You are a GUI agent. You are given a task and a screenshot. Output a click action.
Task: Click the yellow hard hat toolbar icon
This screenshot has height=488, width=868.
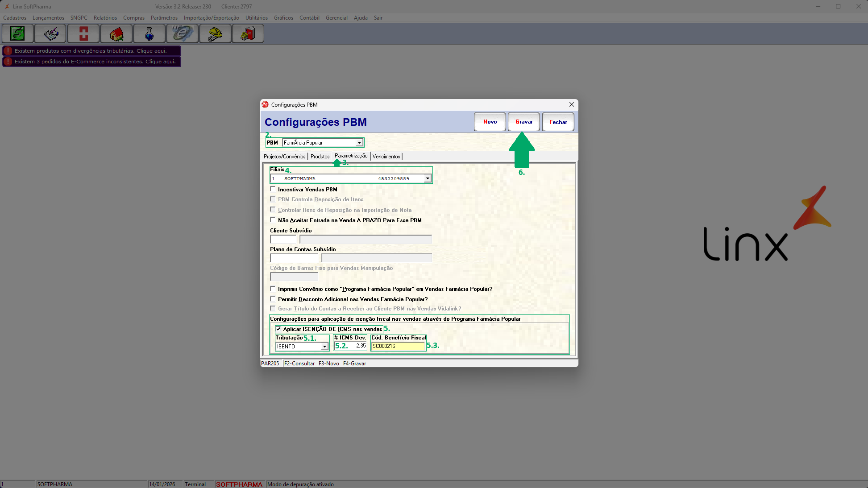tap(216, 34)
